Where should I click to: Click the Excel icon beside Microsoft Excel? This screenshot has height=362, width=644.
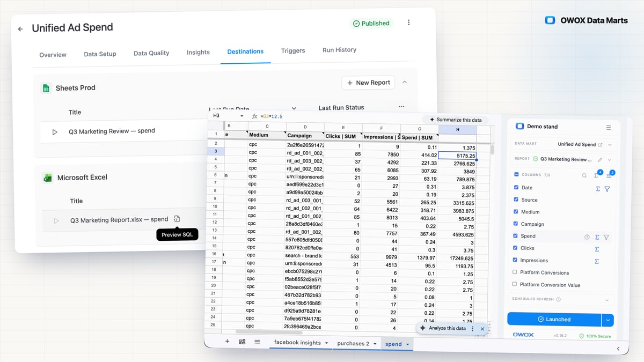tap(47, 178)
